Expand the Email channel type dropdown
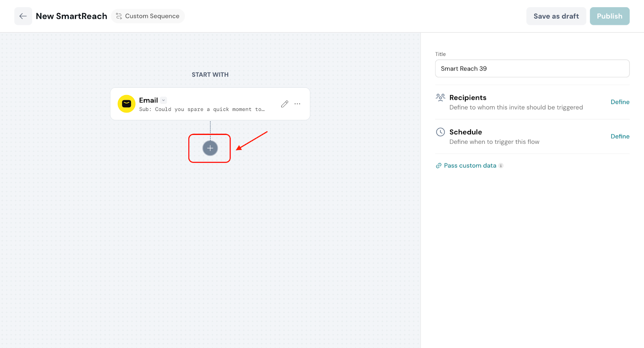 coord(163,100)
